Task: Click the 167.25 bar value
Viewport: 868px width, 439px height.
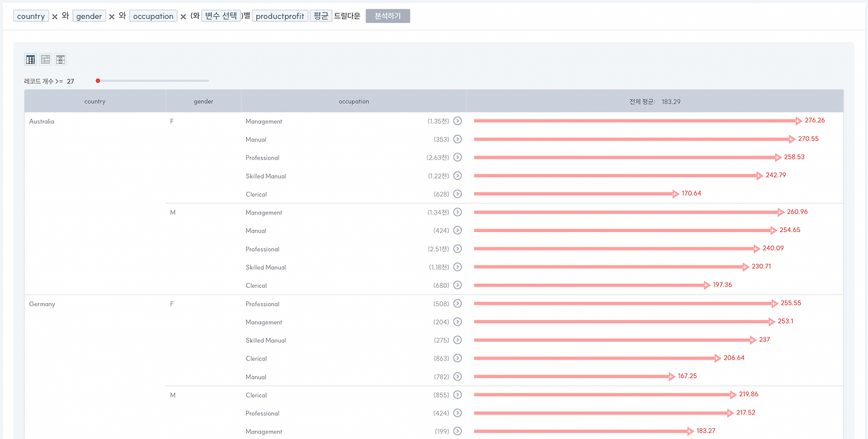Action: coord(687,376)
